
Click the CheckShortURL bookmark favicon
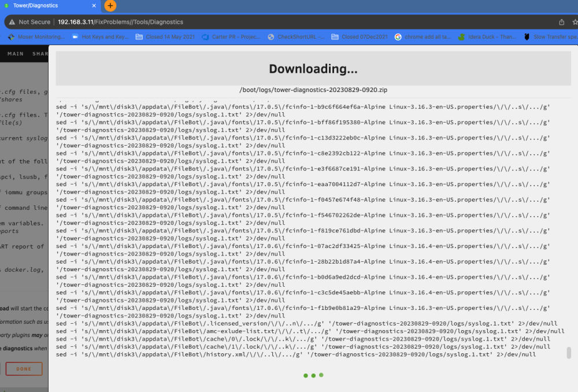click(x=271, y=37)
